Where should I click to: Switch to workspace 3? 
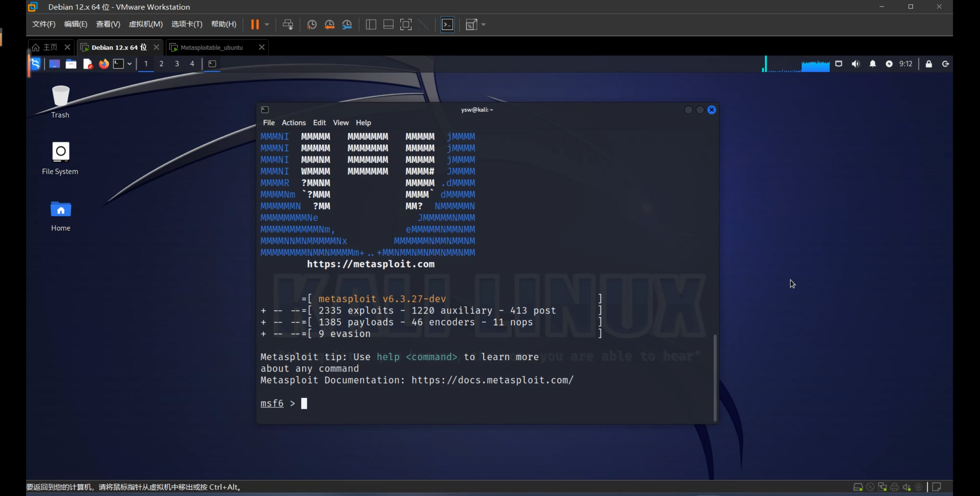click(x=177, y=64)
